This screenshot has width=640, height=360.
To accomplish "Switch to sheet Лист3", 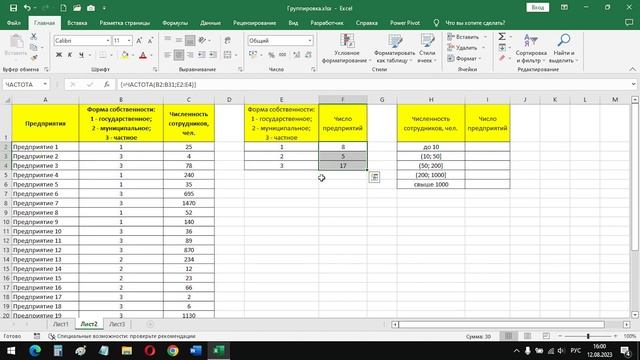I will [117, 324].
